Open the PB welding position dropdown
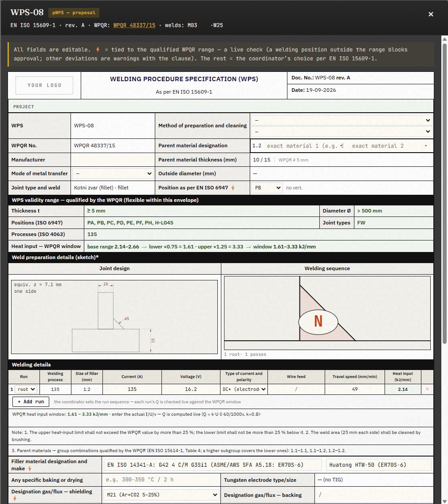The image size is (448, 504). (267, 188)
